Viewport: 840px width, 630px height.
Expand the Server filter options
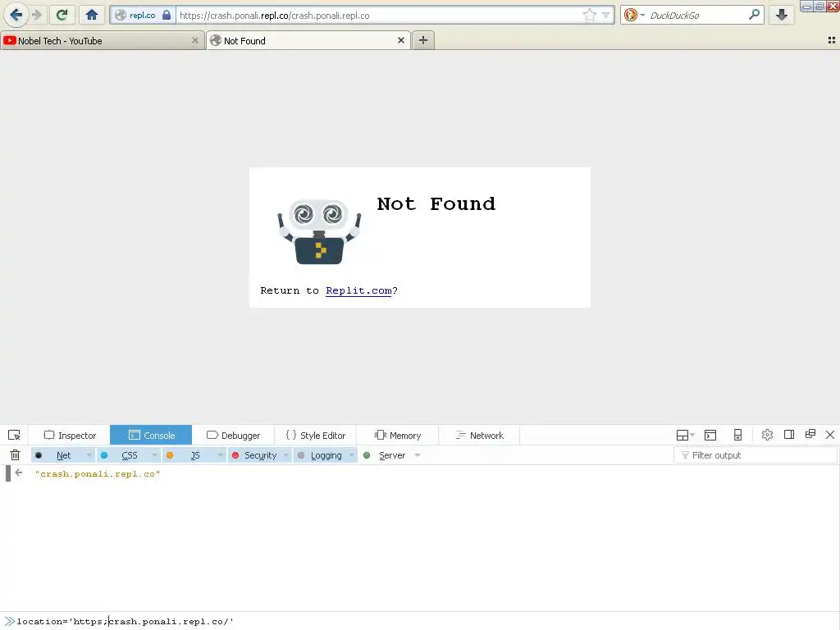pyautogui.click(x=418, y=455)
